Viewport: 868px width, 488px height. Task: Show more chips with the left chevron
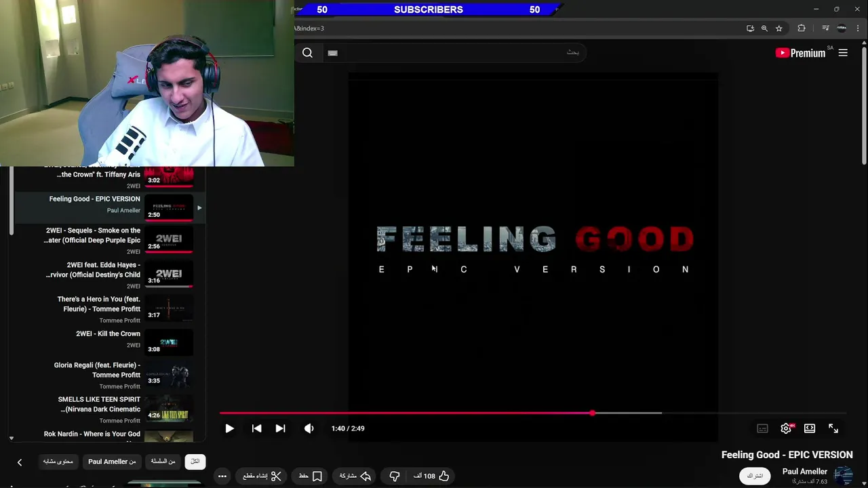tap(20, 462)
